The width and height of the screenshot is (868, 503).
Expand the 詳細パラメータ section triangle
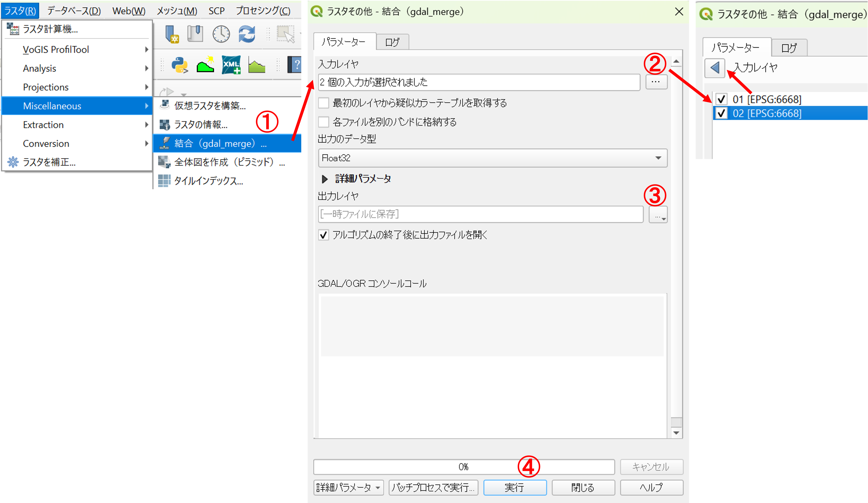(x=325, y=179)
